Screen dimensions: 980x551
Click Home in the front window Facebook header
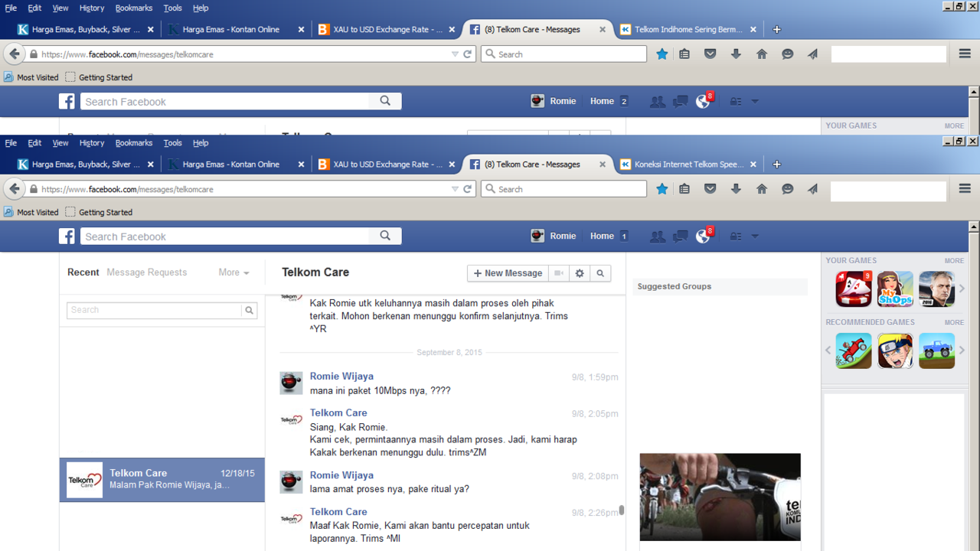pyautogui.click(x=602, y=236)
